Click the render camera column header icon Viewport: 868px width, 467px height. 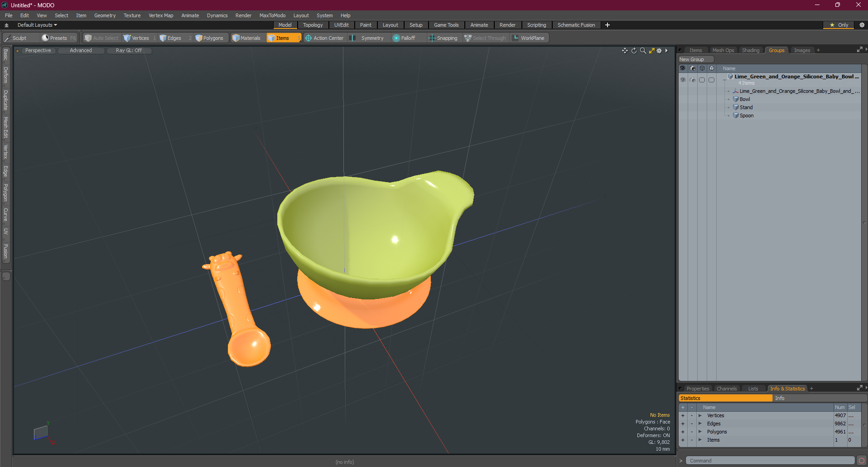693,68
